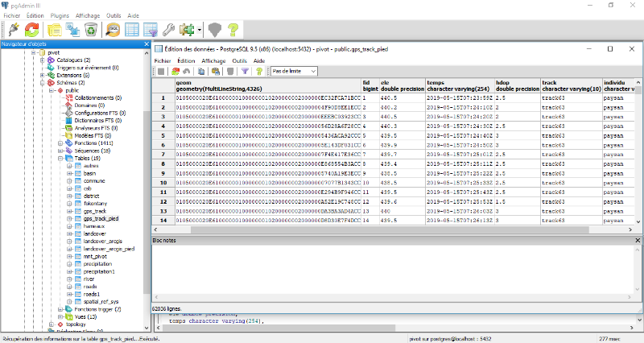Open the 'Pas de limite' row limit dropdown

(x=297, y=71)
